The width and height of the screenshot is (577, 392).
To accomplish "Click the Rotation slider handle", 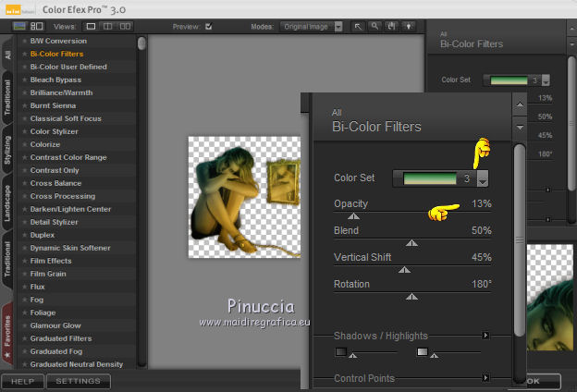I will click(x=411, y=297).
